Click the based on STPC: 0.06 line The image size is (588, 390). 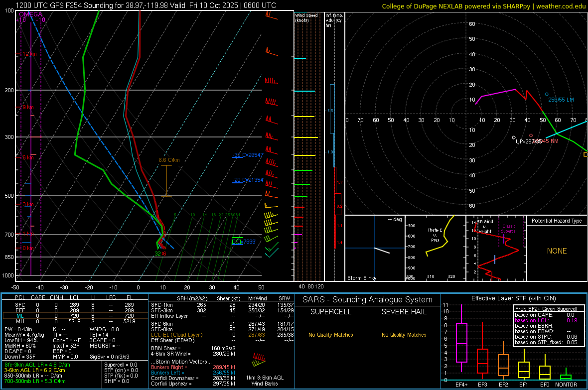[546, 337]
